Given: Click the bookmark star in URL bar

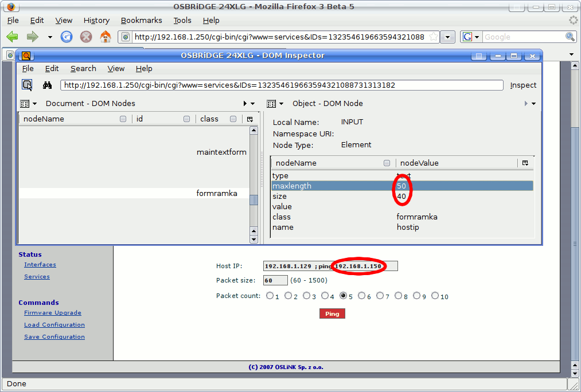Looking at the screenshot, I should tap(433, 37).
